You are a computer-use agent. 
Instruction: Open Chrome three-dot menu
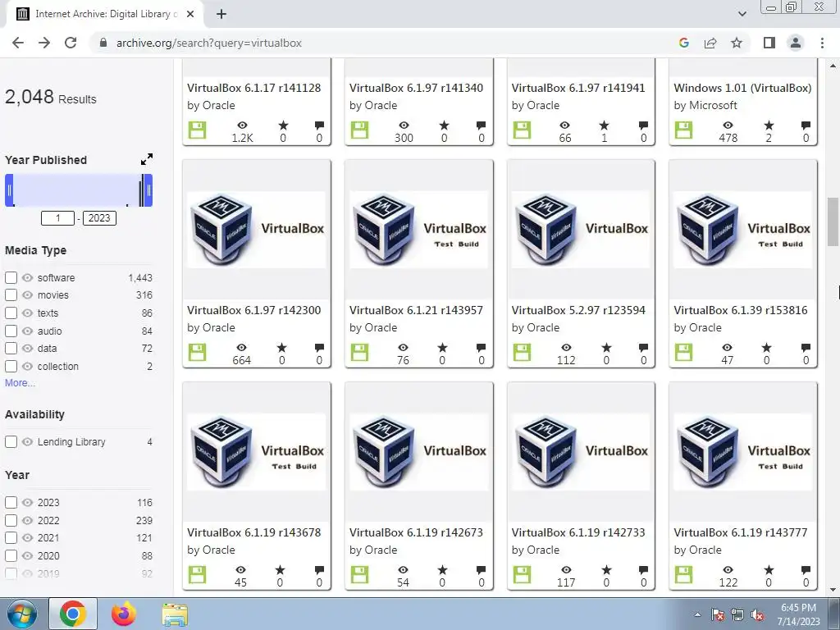[822, 43]
